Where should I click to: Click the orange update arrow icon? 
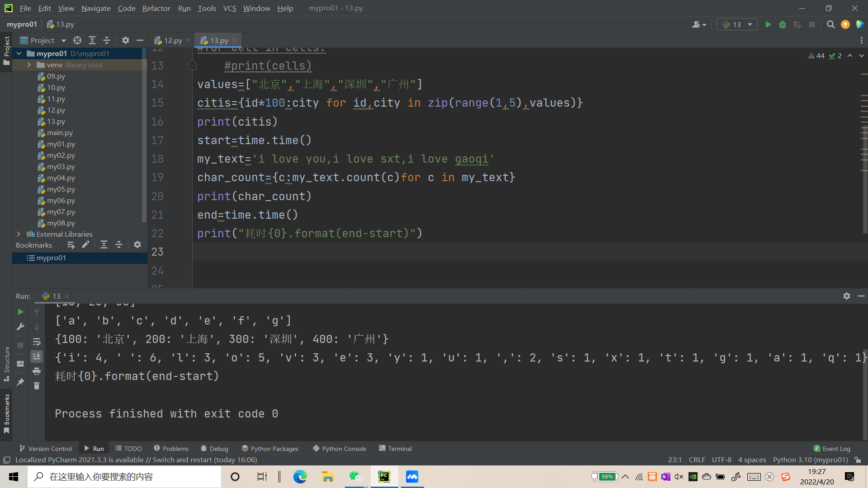pos(845,24)
